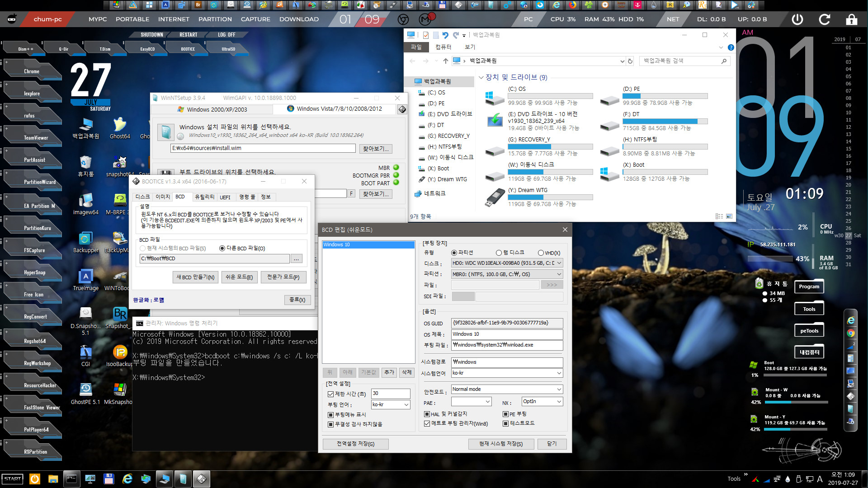Screen dimensions: 868x488
Task: Expand the Explorer address bar history dropdown
Action: 623,61
